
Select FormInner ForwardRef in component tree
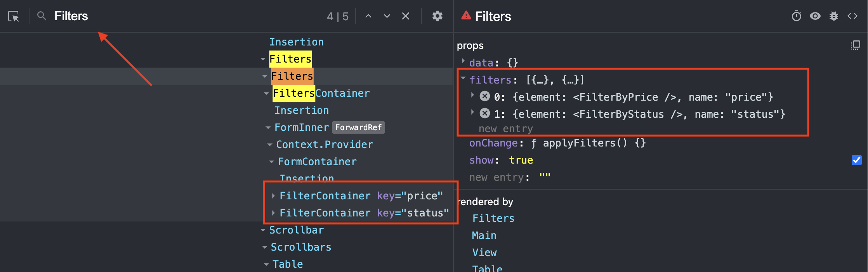301,127
